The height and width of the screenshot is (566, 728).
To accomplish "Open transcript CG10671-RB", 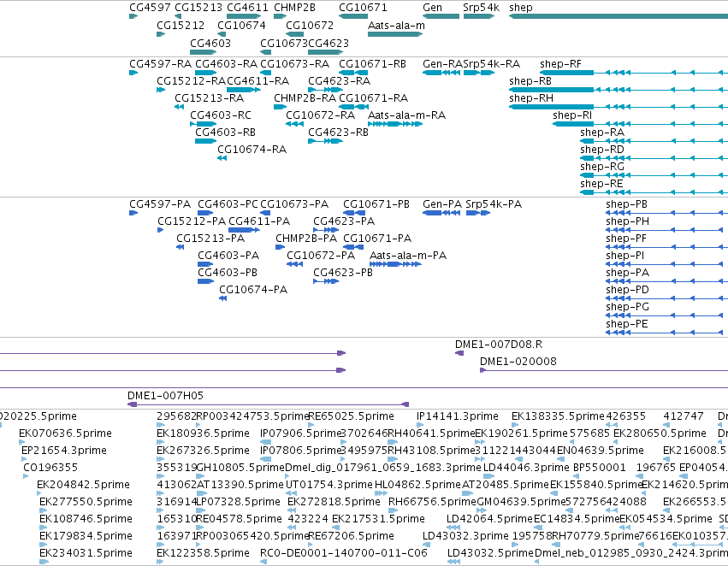I will click(x=372, y=63).
